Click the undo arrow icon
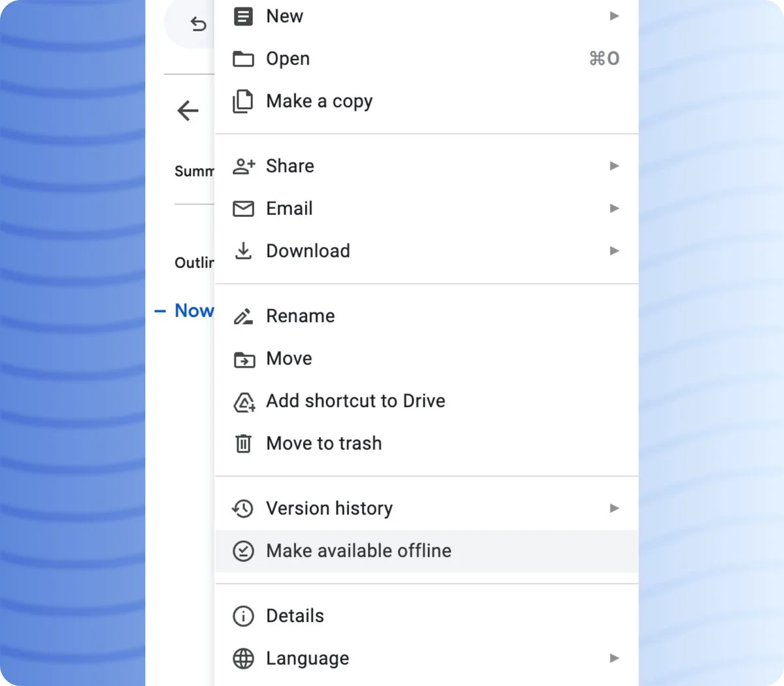The image size is (784, 686). point(198,25)
